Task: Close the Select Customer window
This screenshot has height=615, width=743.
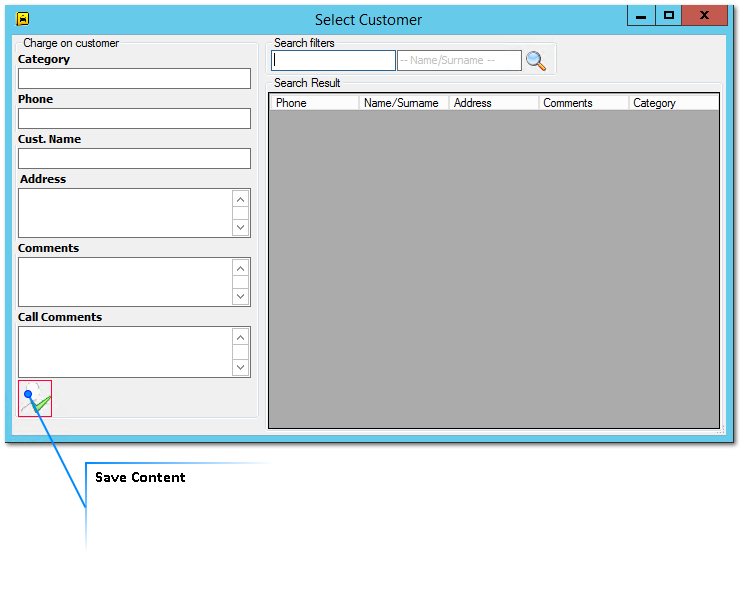Action: (x=705, y=16)
